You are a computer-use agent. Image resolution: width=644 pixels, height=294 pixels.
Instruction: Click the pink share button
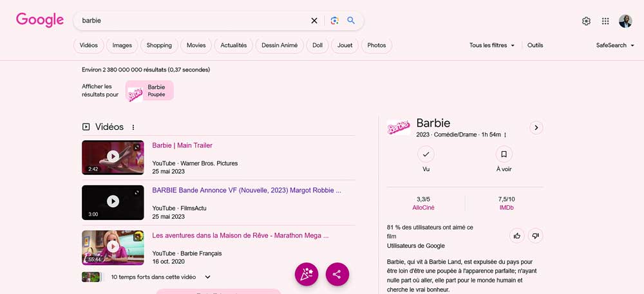click(337, 274)
